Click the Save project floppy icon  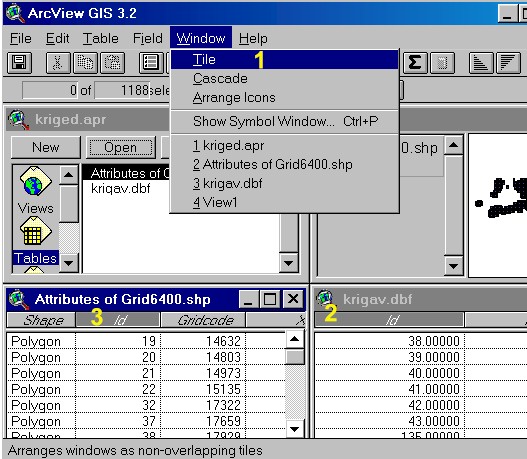click(19, 63)
